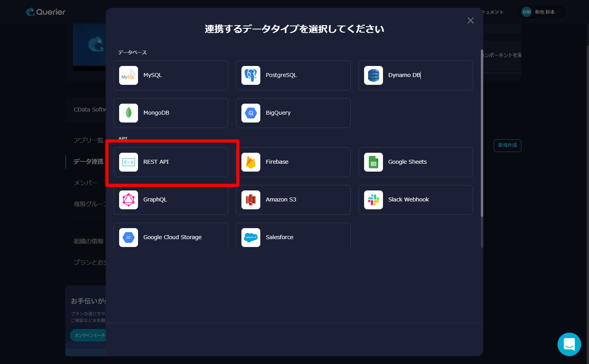Choose Google Cloud Storage data type
Image resolution: width=589 pixels, height=364 pixels.
pyautogui.click(x=171, y=236)
